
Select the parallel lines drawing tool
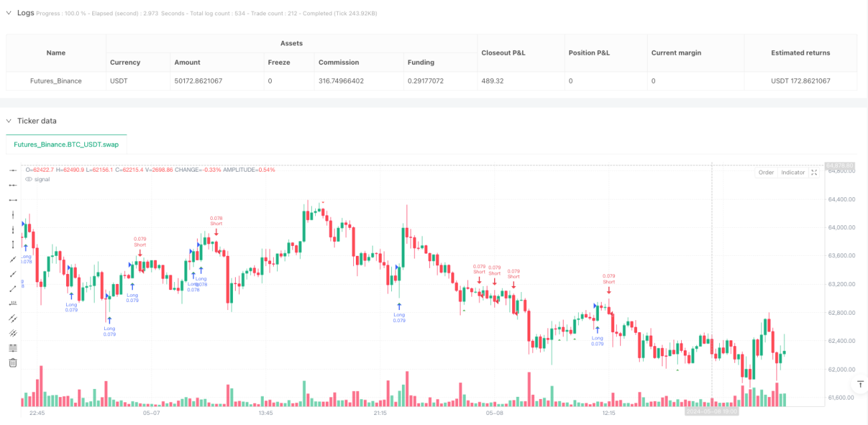coord(13,318)
